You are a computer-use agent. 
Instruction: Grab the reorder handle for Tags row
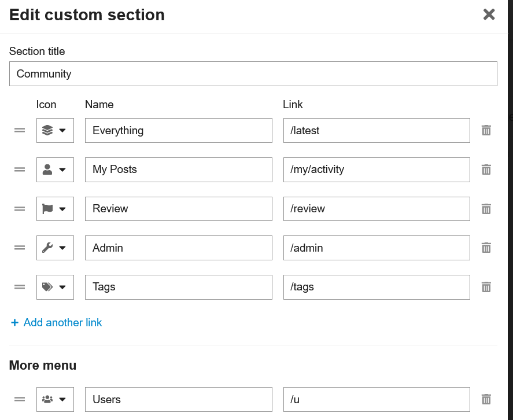20,287
